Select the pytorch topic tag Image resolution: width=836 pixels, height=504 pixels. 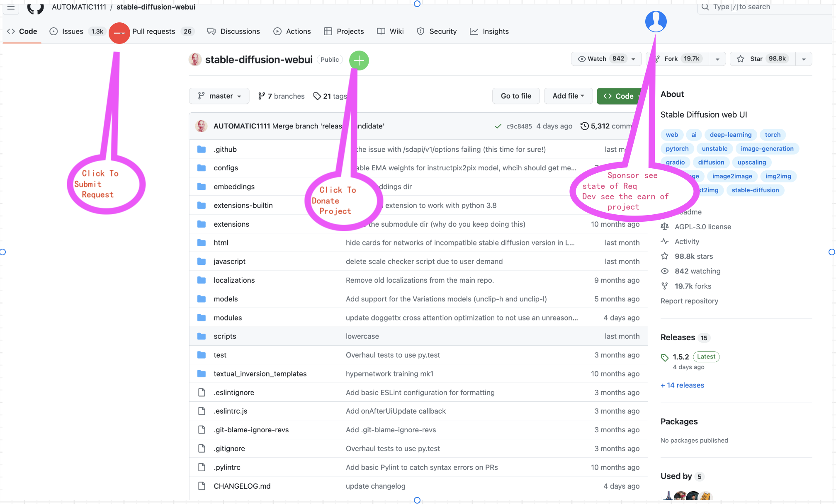(677, 148)
